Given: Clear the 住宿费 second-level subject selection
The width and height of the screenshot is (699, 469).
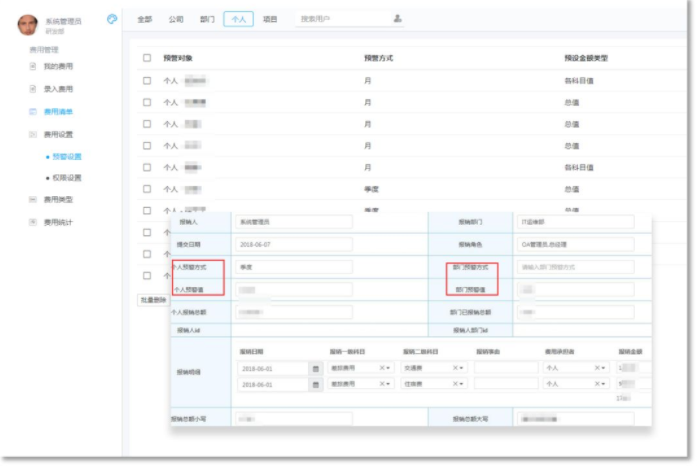Looking at the screenshot, I should click(455, 383).
